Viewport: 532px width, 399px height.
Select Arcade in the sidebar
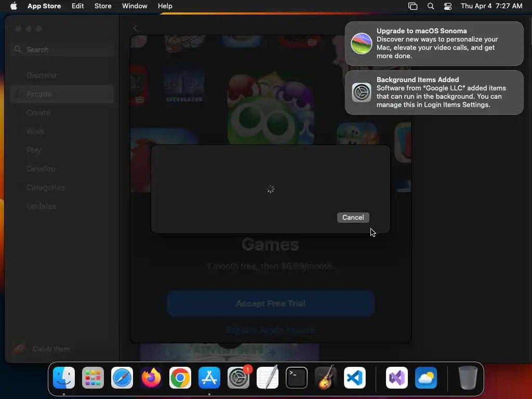tap(62, 94)
